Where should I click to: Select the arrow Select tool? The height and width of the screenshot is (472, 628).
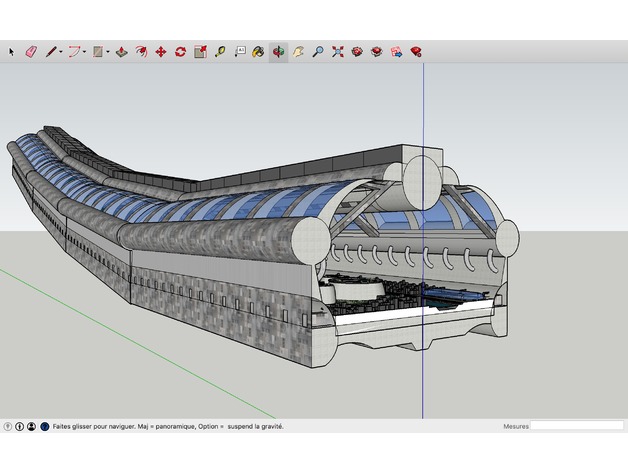(12, 51)
